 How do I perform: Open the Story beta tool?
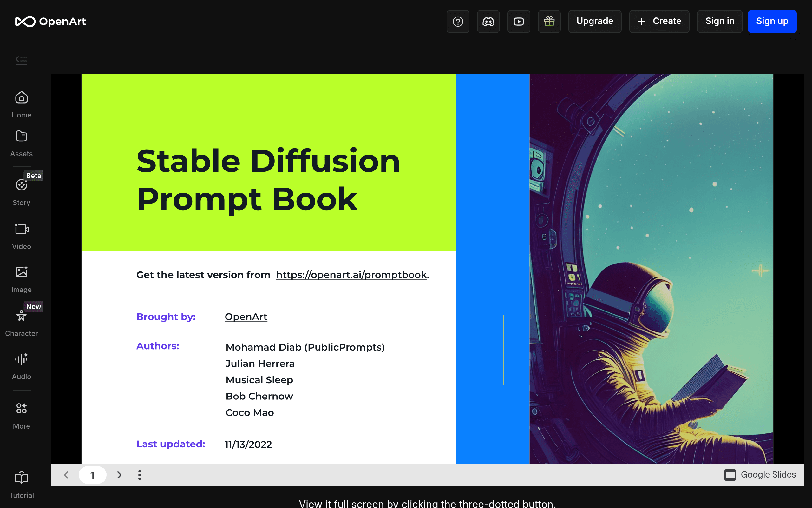(x=22, y=192)
